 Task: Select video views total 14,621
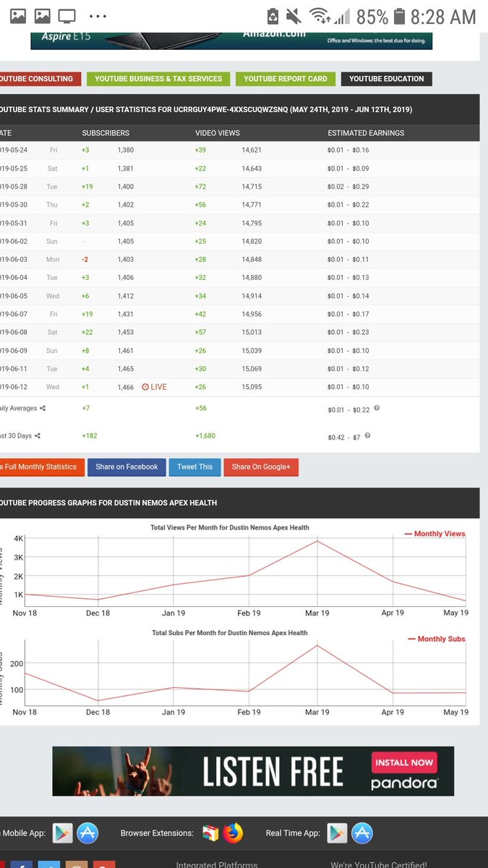click(252, 150)
